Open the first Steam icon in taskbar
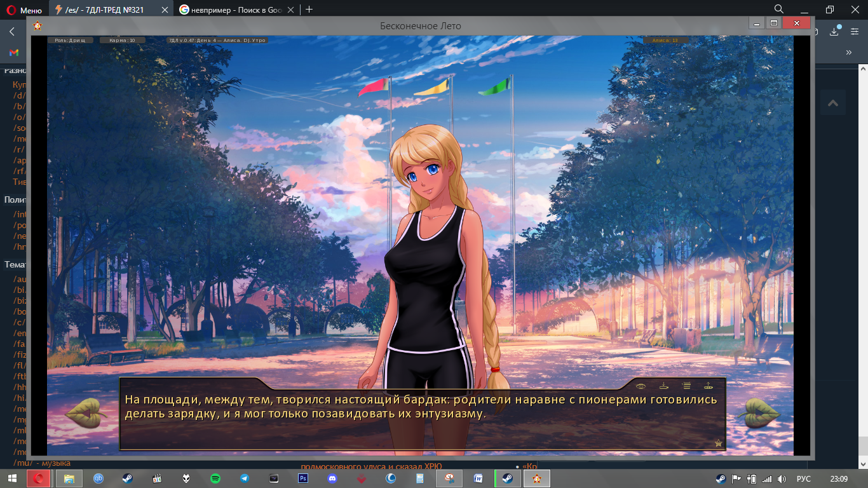Screen dimensions: 868x488 tap(128, 478)
